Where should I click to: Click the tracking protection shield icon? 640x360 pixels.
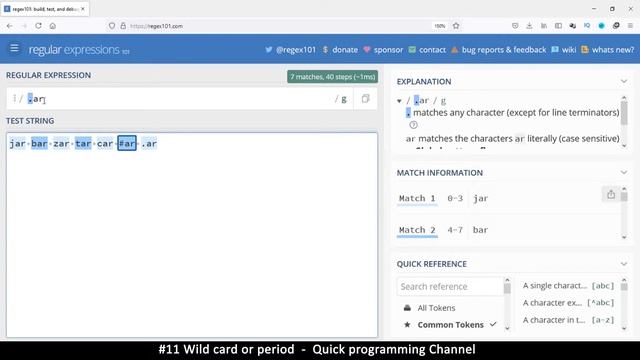(x=111, y=26)
